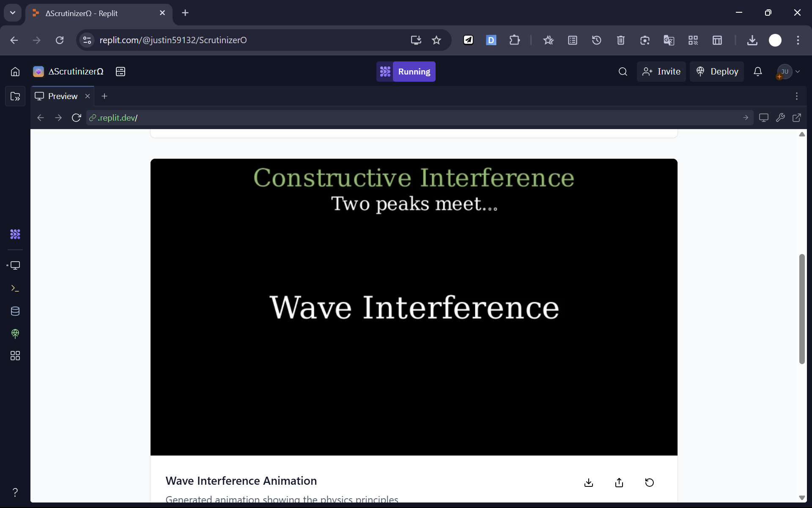Toggle the file explorer panel
This screenshot has height=508, width=812.
click(15, 97)
